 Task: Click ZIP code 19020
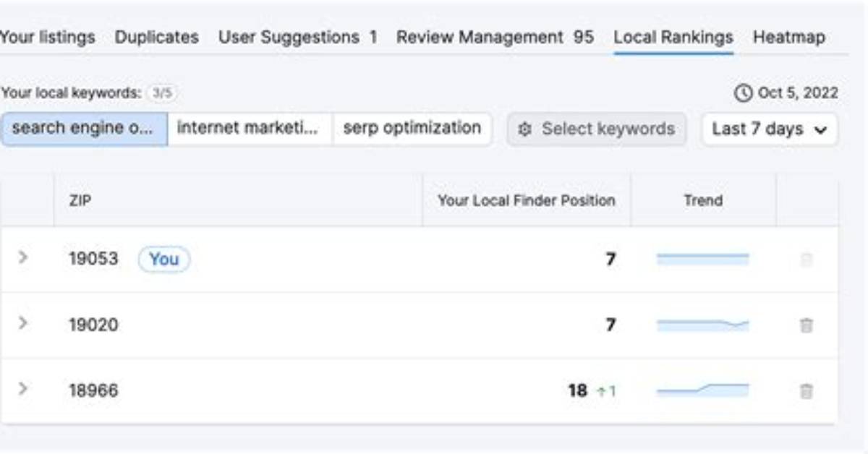(93, 325)
